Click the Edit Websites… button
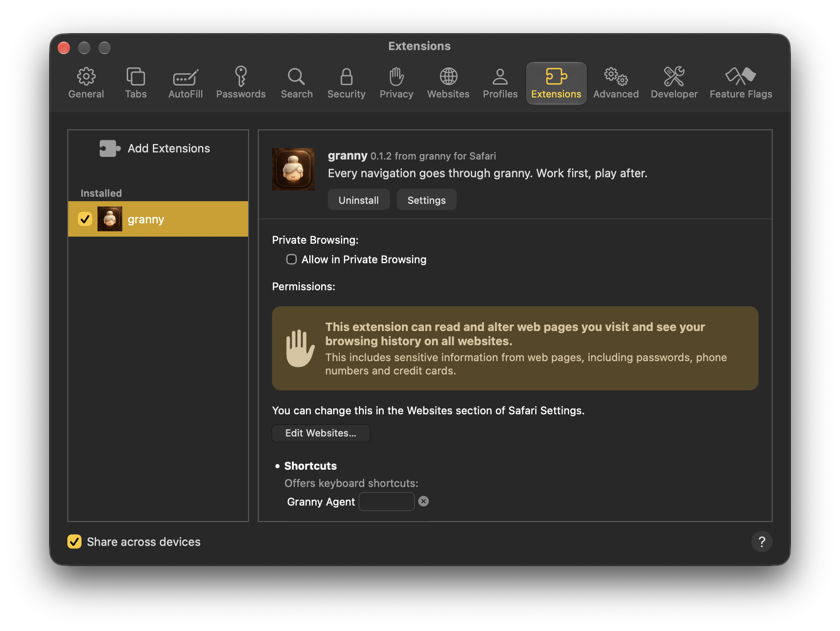 pos(321,433)
